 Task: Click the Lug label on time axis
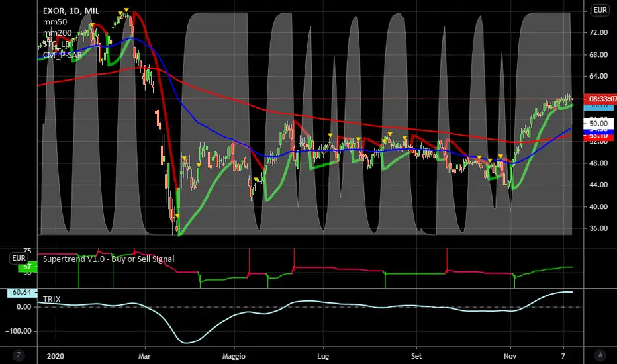[x=323, y=356]
